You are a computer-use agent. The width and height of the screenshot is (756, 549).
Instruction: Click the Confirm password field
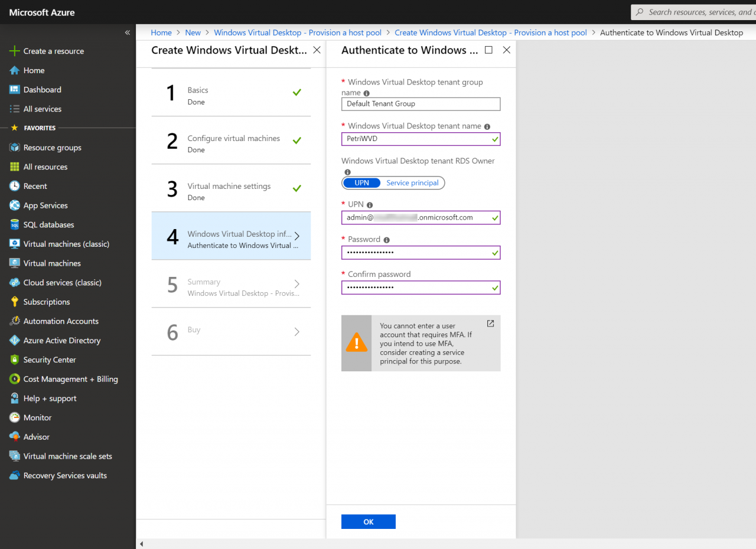tap(421, 287)
